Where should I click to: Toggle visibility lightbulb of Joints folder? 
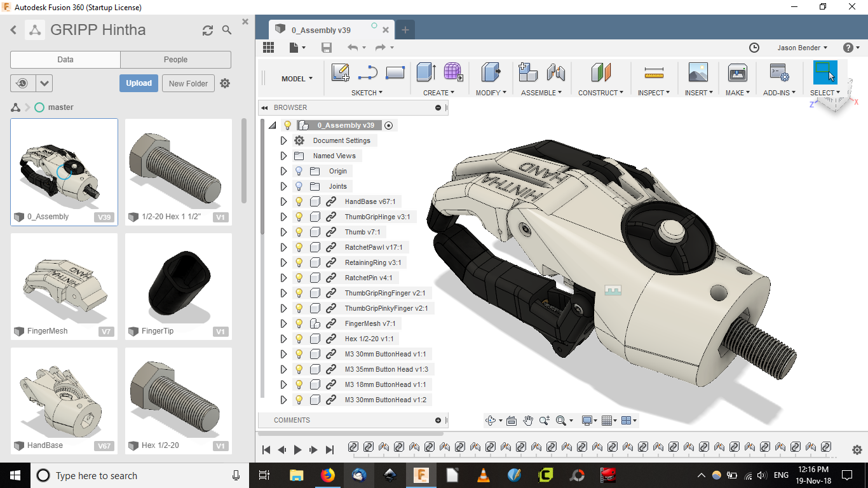[299, 186]
